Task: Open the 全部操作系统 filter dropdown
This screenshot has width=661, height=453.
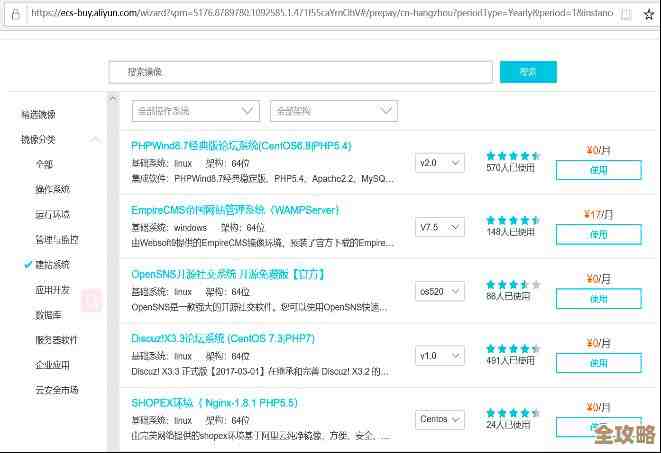Action: (196, 111)
